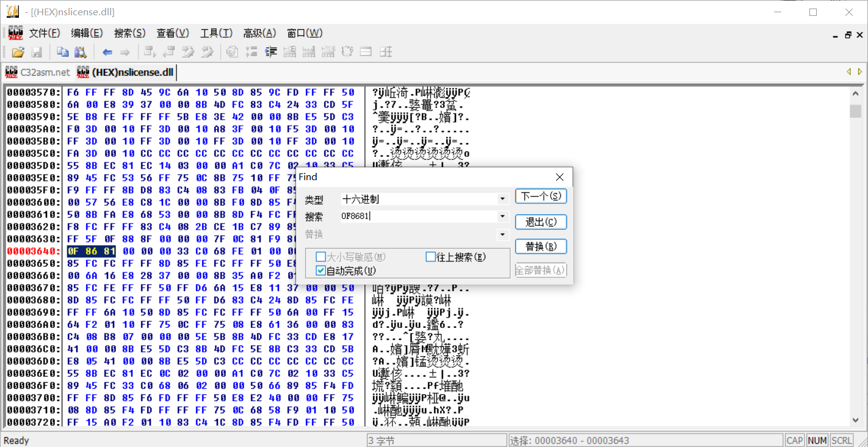This screenshot has height=447, width=868.
Task: Click the address 00003720 in the hex view
Action: [x=34, y=422]
